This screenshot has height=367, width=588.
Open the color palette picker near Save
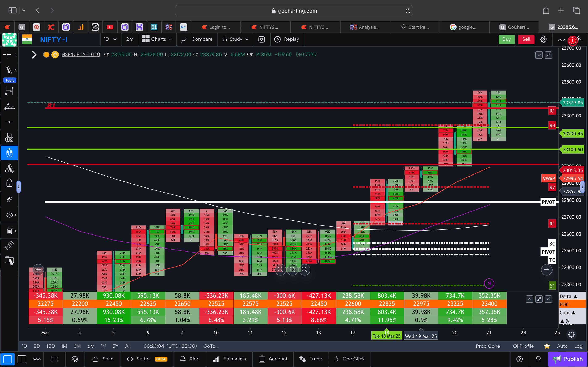click(x=75, y=359)
